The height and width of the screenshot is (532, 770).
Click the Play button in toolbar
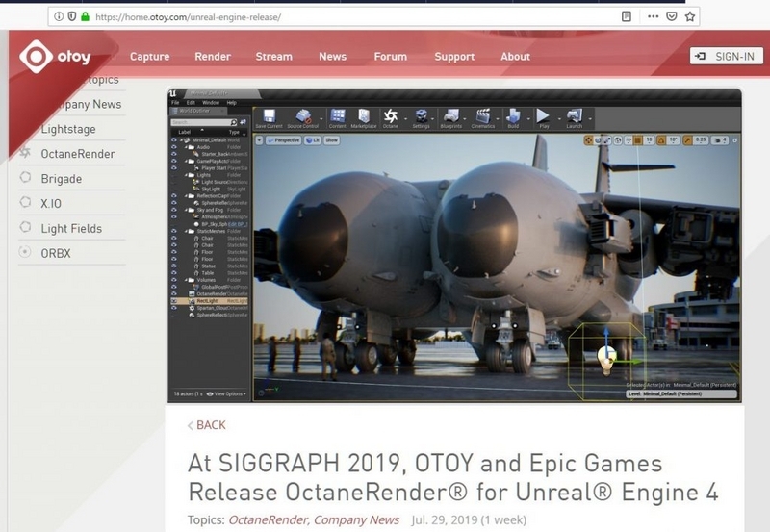click(x=543, y=115)
